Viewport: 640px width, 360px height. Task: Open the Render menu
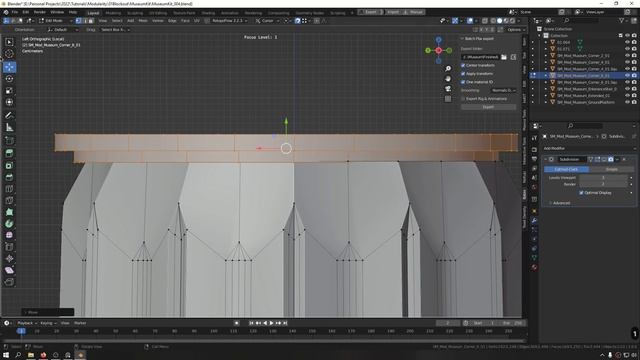tap(40, 12)
